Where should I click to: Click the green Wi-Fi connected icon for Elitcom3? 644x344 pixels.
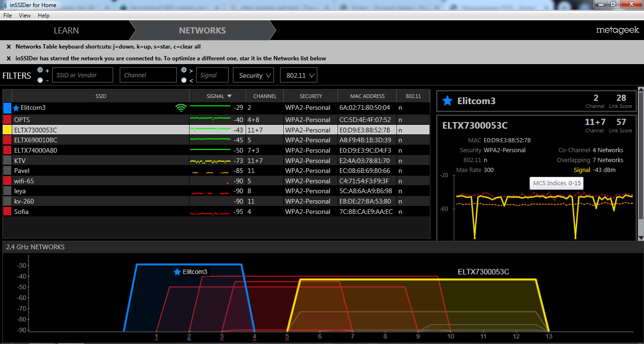click(181, 108)
